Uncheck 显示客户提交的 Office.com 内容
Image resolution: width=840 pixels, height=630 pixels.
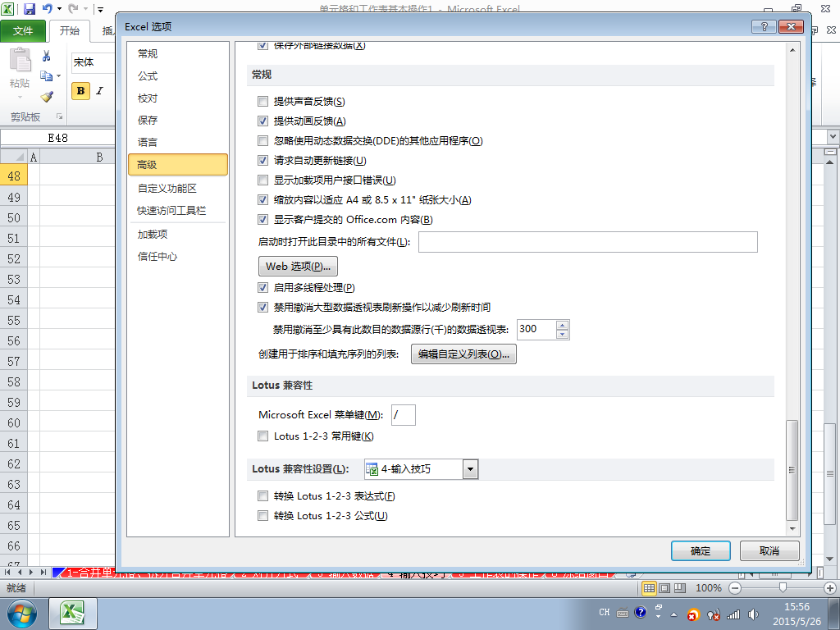pos(262,220)
